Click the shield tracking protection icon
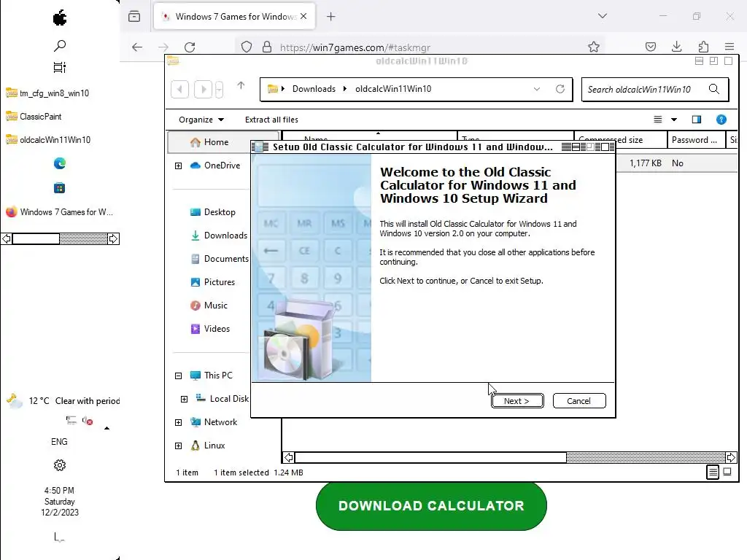 pos(247,47)
